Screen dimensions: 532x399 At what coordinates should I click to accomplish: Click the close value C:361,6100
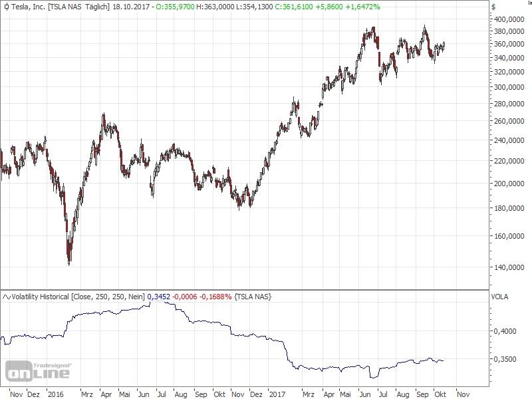click(x=294, y=7)
